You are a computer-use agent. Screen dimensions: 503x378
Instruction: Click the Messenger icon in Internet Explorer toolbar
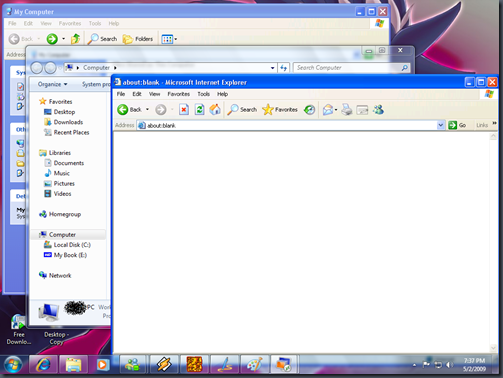tap(379, 109)
